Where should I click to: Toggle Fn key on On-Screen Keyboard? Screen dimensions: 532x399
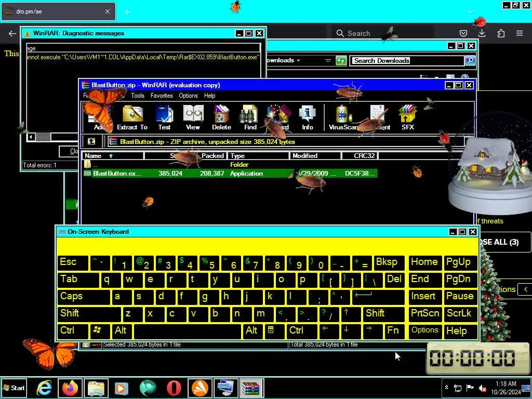pos(395,331)
